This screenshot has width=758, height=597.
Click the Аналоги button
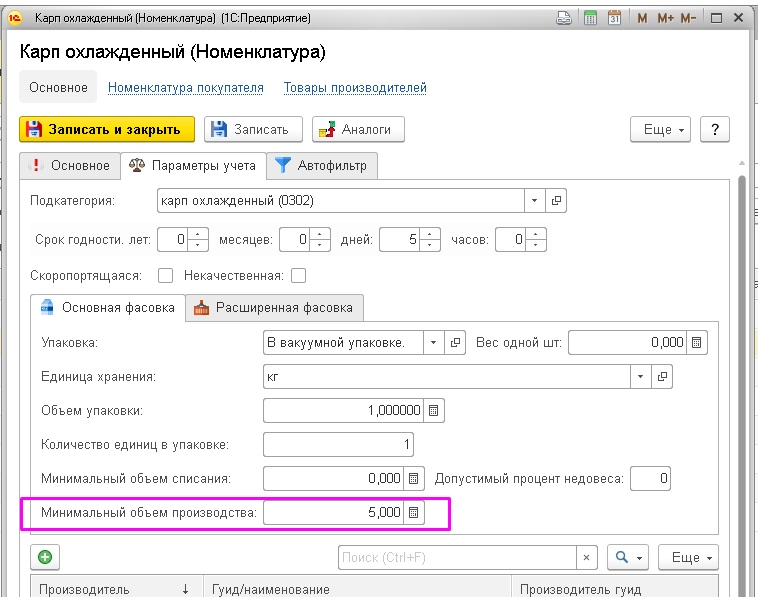358,129
